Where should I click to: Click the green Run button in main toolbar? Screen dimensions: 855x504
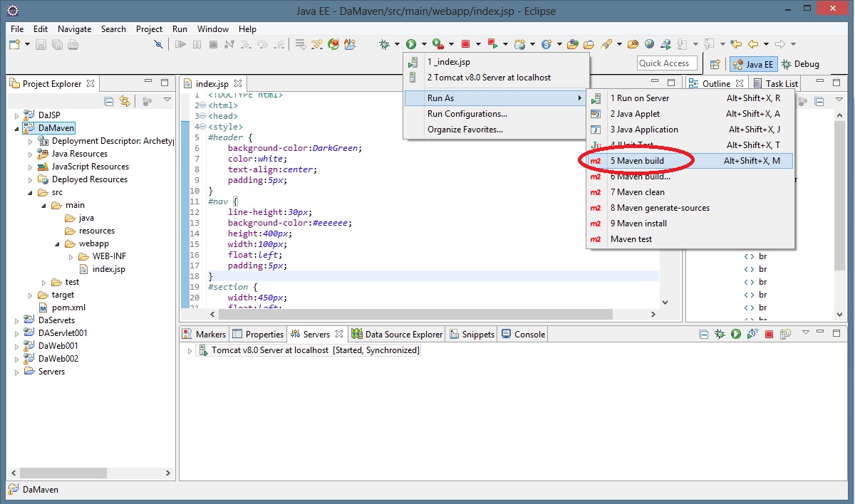[x=411, y=44]
